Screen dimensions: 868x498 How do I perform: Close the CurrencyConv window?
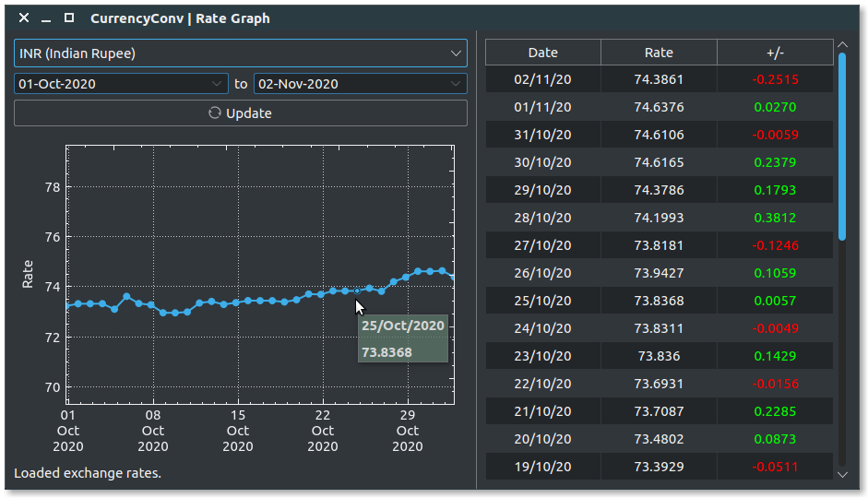[24, 18]
